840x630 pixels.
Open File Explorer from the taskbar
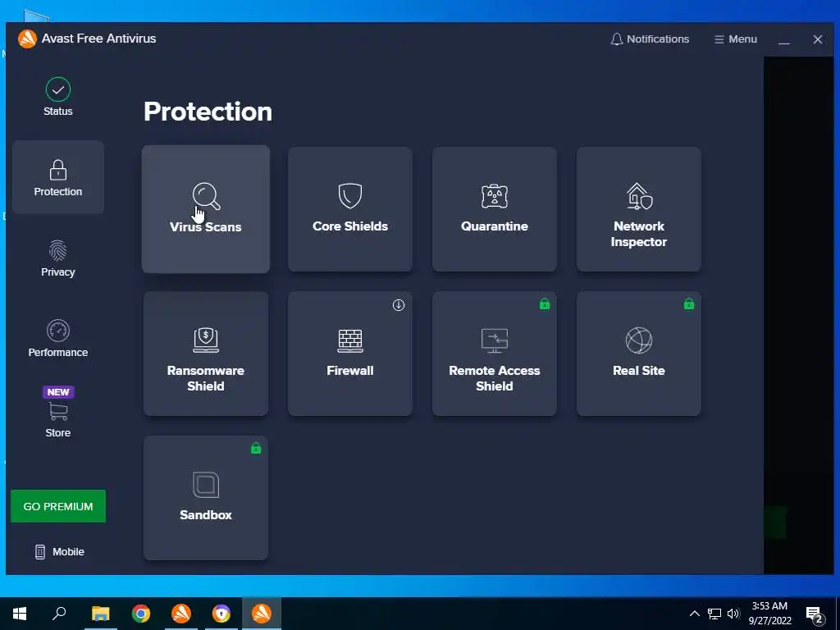click(100, 614)
